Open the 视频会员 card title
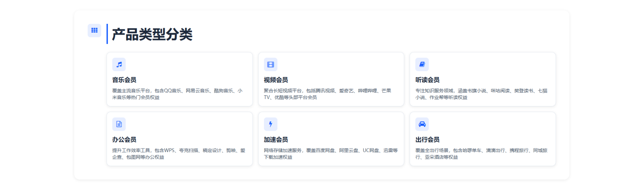The height and width of the screenshot is (185, 644). click(x=276, y=80)
